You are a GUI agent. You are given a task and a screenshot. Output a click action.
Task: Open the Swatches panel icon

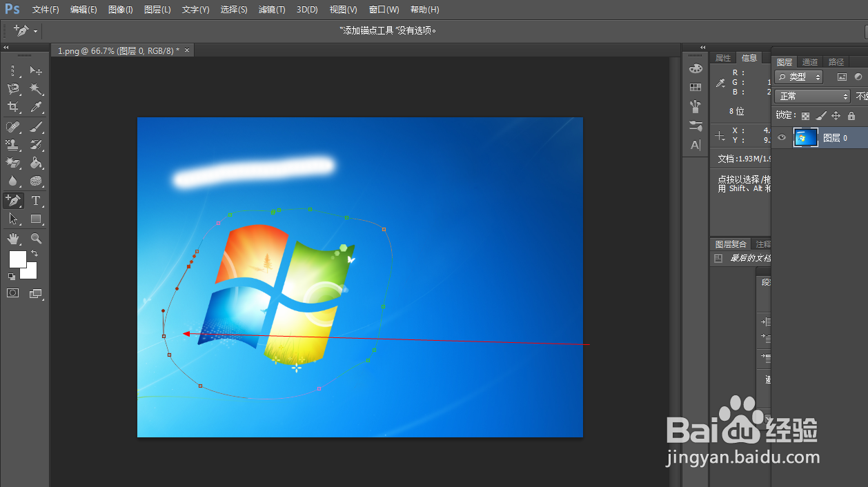pos(696,87)
